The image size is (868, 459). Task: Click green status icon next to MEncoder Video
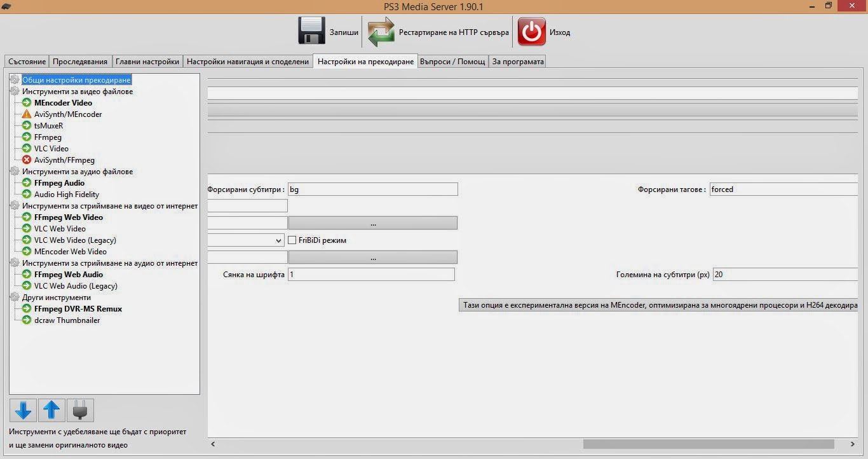(x=27, y=103)
